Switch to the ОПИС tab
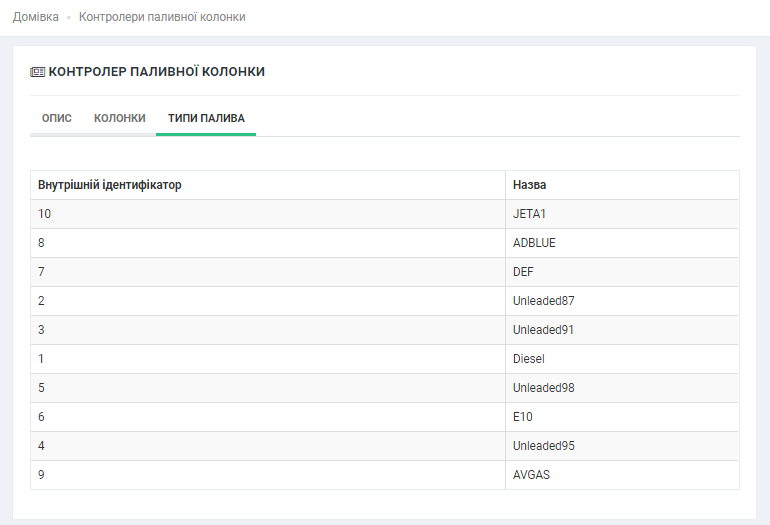This screenshot has width=770, height=525. 56,118
